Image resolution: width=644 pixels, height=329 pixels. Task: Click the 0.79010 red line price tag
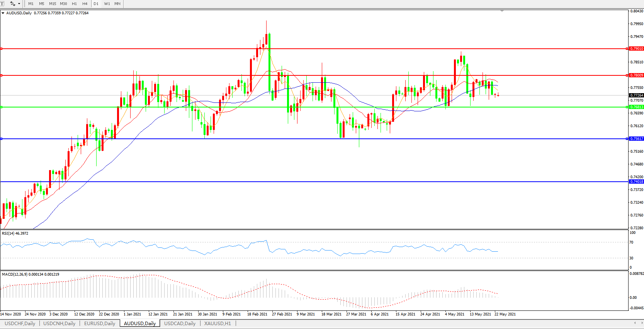[x=636, y=49]
